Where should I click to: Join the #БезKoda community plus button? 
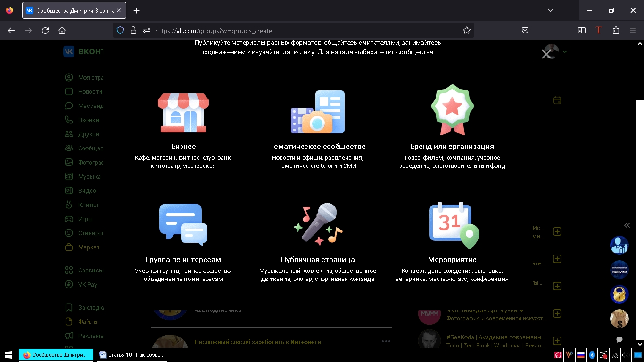(x=557, y=341)
